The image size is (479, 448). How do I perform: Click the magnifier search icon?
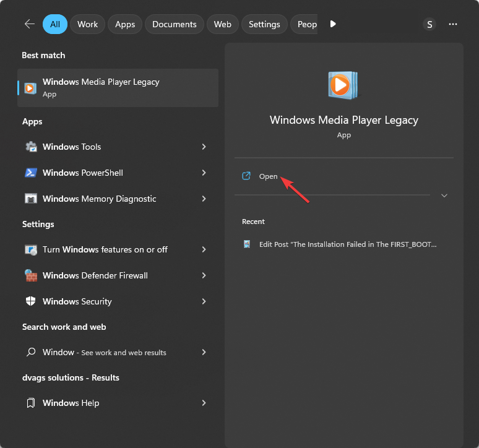point(31,352)
